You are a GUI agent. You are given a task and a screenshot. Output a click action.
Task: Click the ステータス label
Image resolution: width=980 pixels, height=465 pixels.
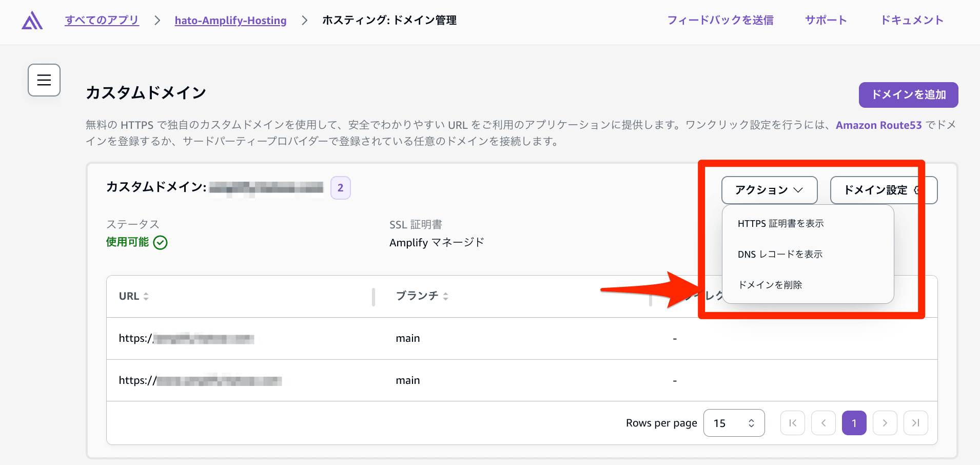point(133,224)
